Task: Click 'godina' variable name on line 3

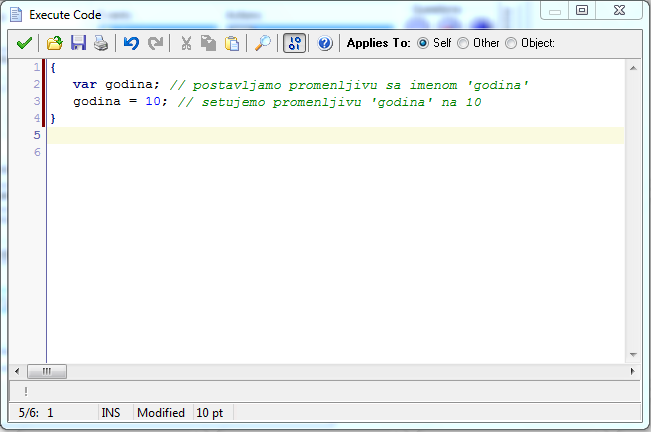Action: [x=97, y=102]
